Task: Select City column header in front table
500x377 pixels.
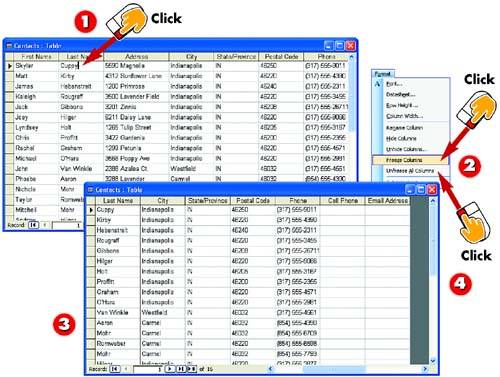Action: 163,201
